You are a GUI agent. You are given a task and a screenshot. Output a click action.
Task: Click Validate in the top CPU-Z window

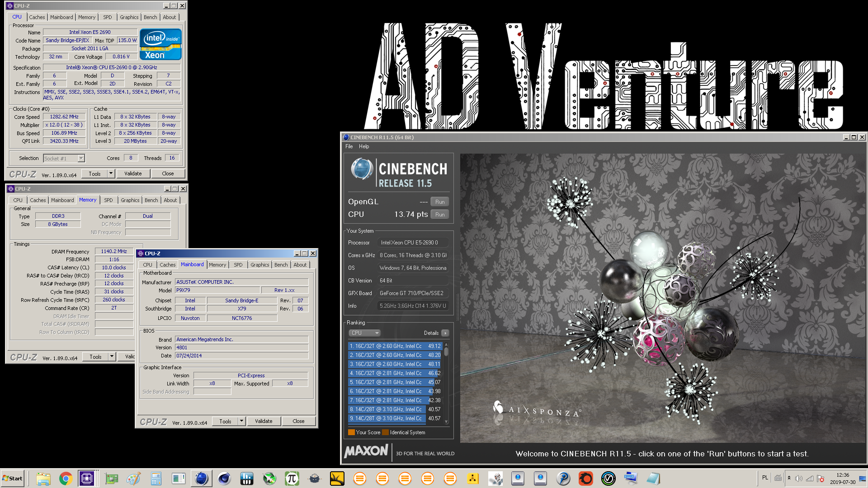(x=133, y=174)
